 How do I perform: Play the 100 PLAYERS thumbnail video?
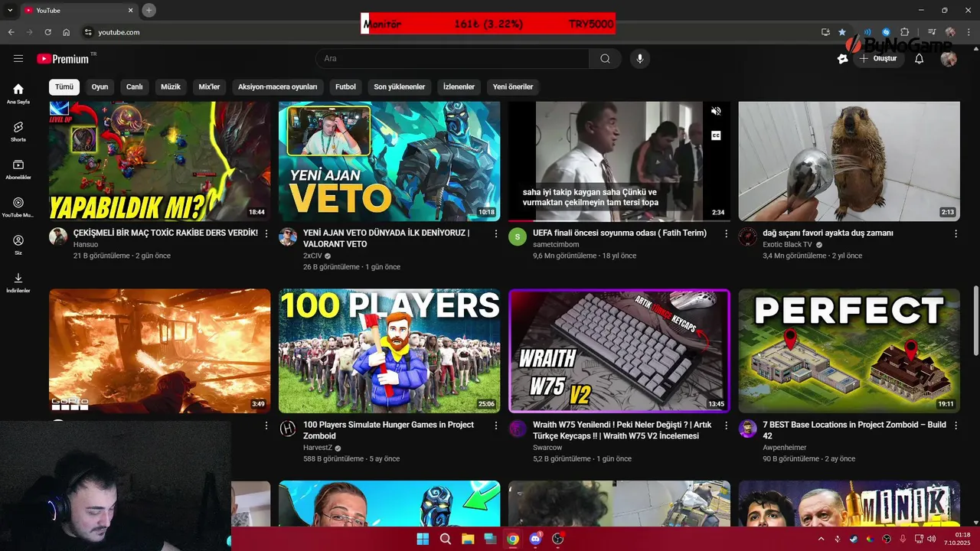[x=389, y=350]
